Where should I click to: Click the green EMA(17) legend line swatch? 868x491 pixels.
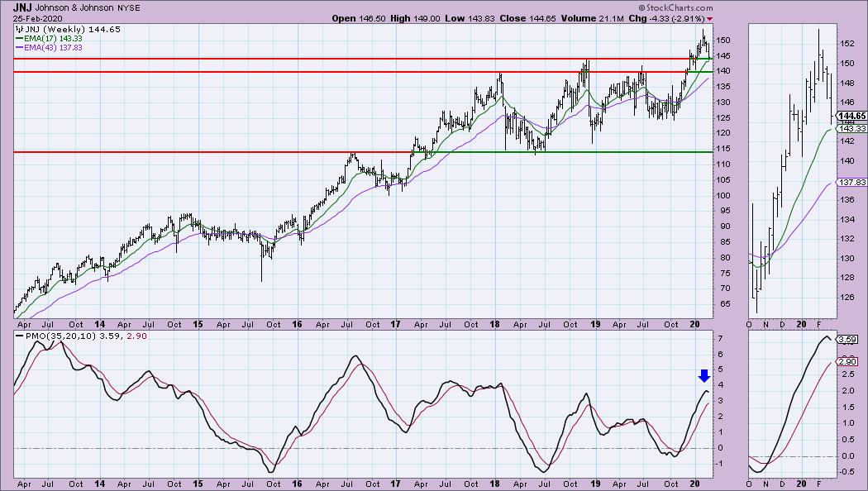pos(19,39)
